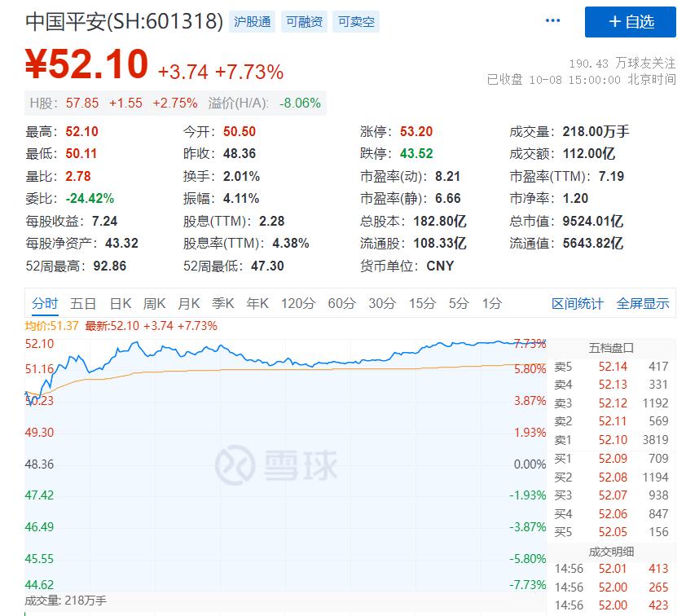Click the 换手 value 2.01%
The image size is (686, 616).
point(241,176)
